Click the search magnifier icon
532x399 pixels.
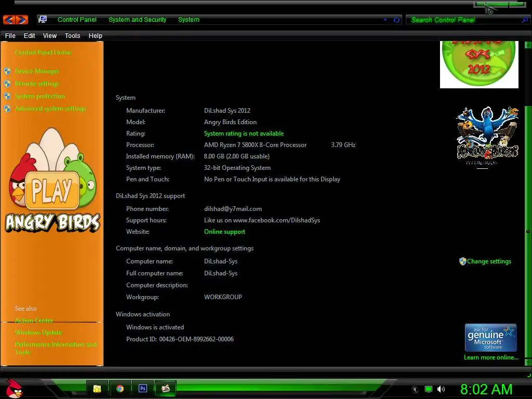(525, 20)
